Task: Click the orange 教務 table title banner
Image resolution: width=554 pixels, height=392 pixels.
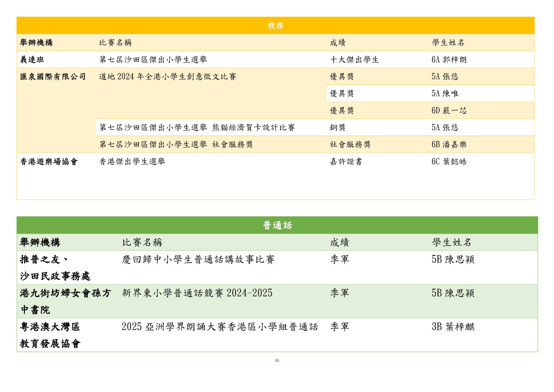Action: tap(275, 26)
